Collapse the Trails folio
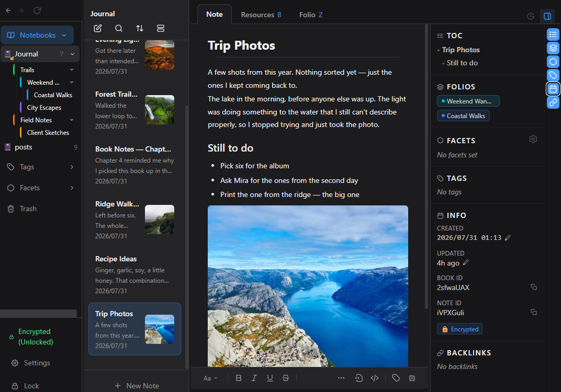 pos(72,70)
